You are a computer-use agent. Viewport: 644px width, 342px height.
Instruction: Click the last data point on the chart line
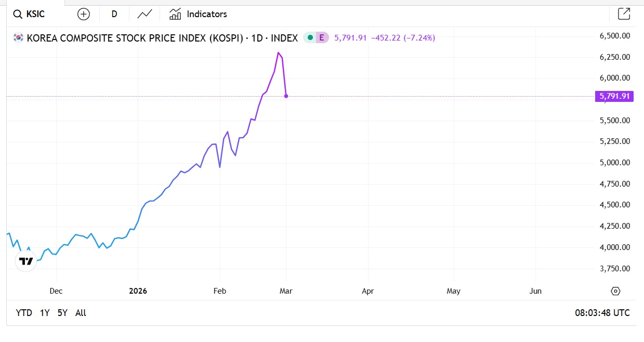coord(286,96)
